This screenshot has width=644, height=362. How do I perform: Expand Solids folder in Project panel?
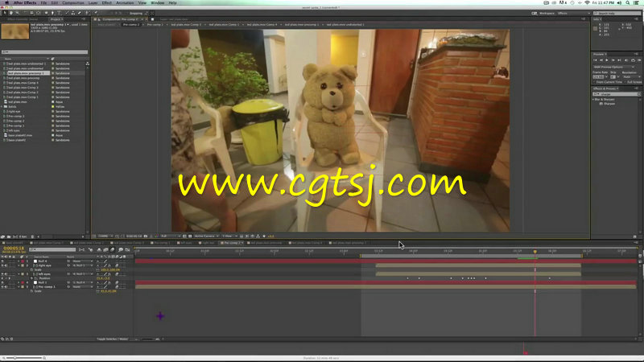(x=2, y=107)
